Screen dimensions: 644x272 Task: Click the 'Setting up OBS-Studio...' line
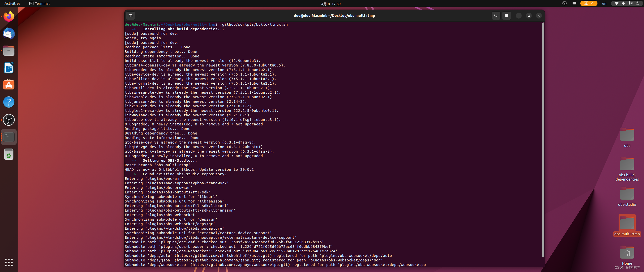[170, 160]
